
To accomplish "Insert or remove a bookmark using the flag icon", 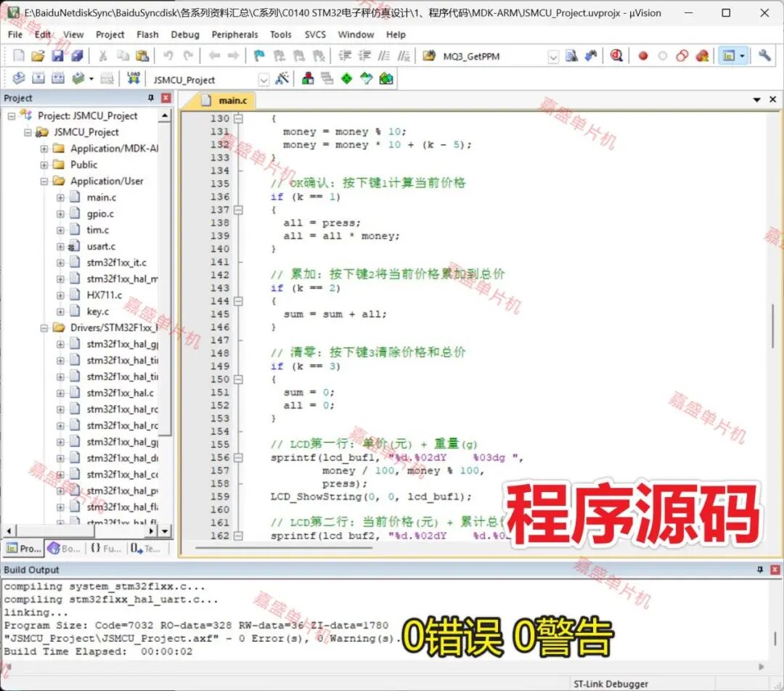I will click(259, 55).
